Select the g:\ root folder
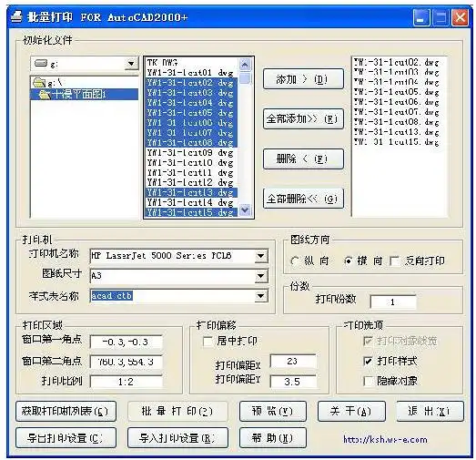The width and height of the screenshot is (476, 460). coord(84,82)
